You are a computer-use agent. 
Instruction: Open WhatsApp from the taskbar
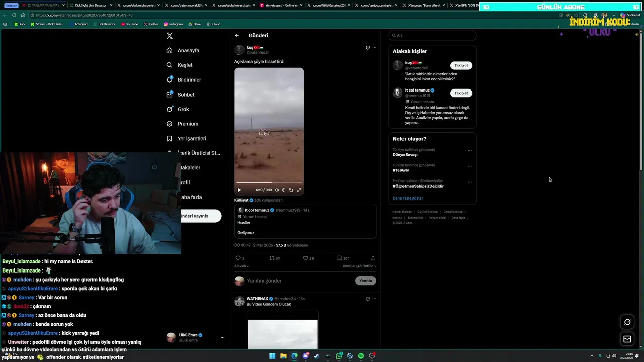point(339,356)
